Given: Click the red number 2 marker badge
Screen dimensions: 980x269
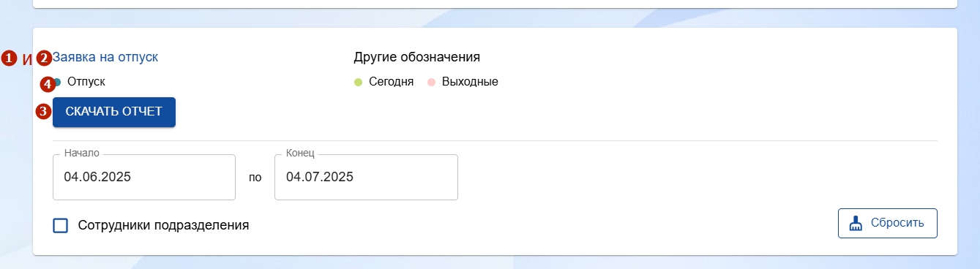Looking at the screenshot, I should [x=45, y=58].
